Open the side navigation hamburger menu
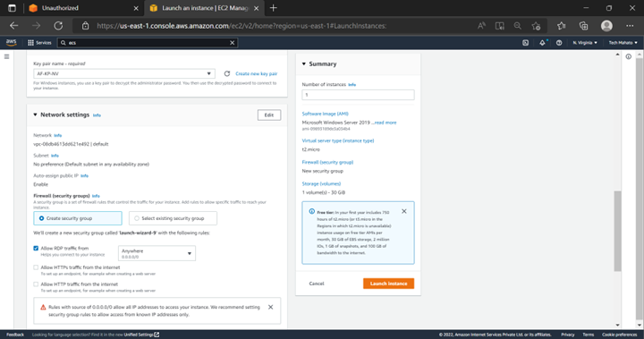Image resolution: width=644 pixels, height=339 pixels. click(6, 56)
